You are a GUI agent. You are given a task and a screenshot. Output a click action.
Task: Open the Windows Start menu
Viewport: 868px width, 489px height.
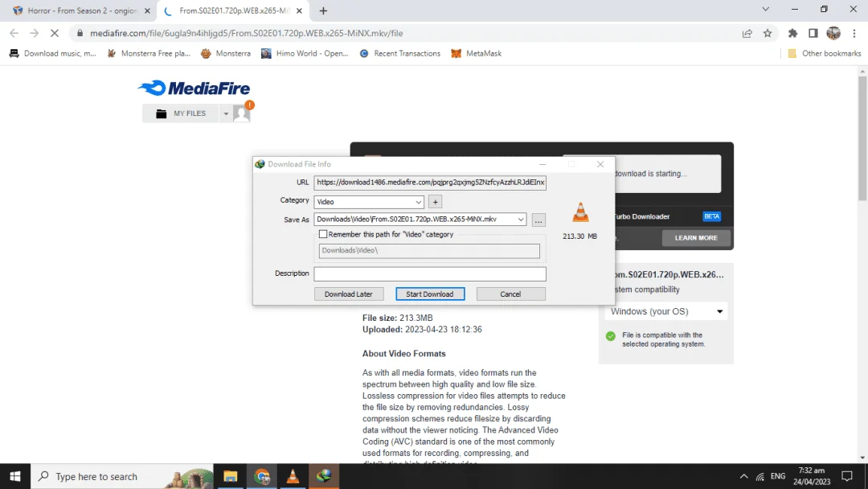tap(15, 476)
